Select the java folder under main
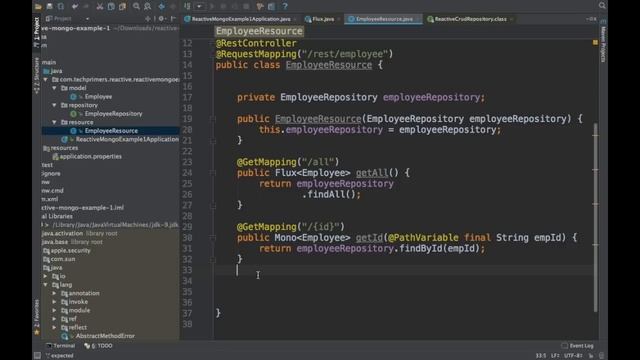The height and width of the screenshot is (360, 640). [x=56, y=71]
